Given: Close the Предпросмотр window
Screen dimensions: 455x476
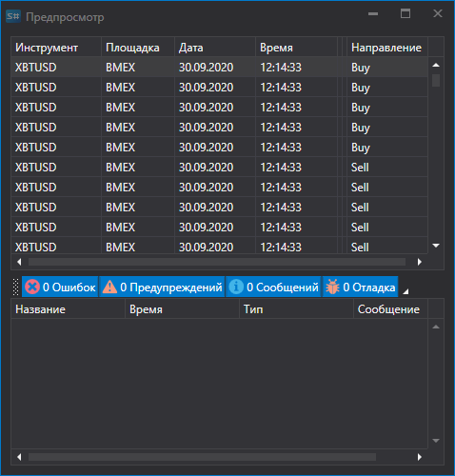Looking at the screenshot, I should 438,13.
